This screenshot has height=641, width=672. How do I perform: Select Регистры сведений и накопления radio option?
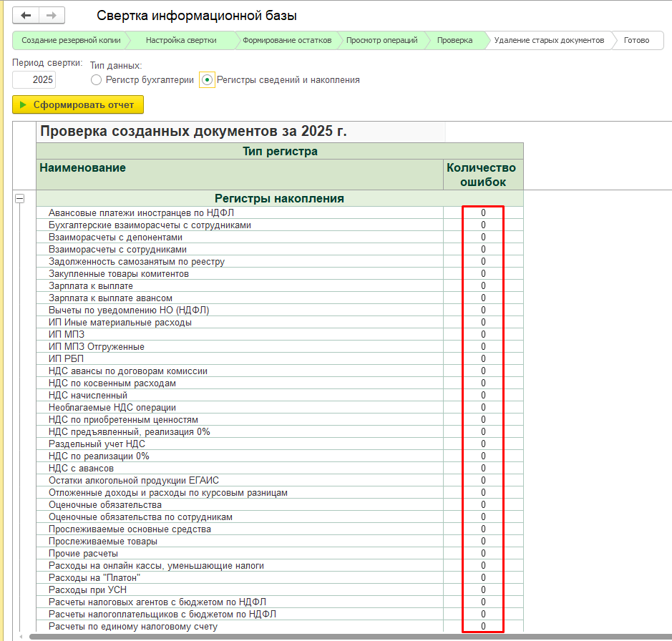coord(207,80)
